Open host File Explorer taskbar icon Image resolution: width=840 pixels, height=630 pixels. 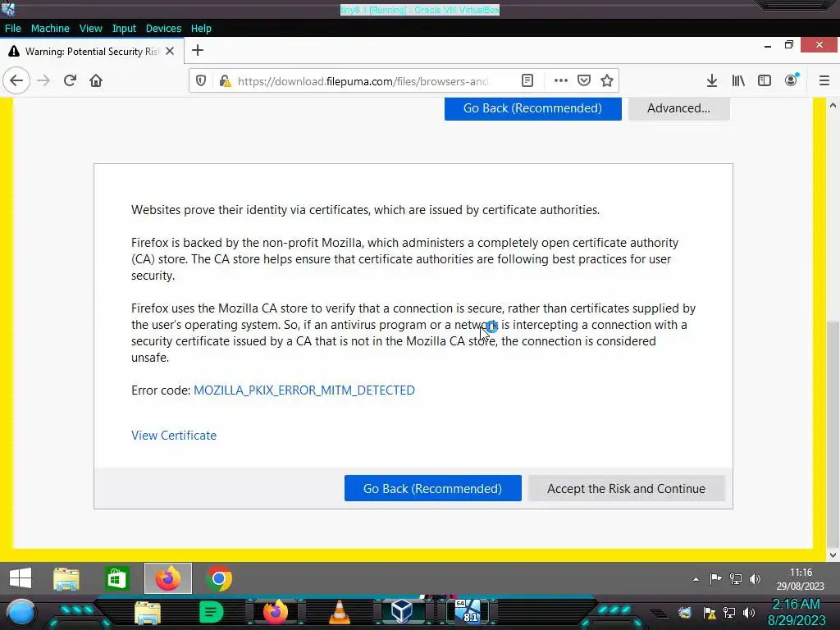click(148, 613)
